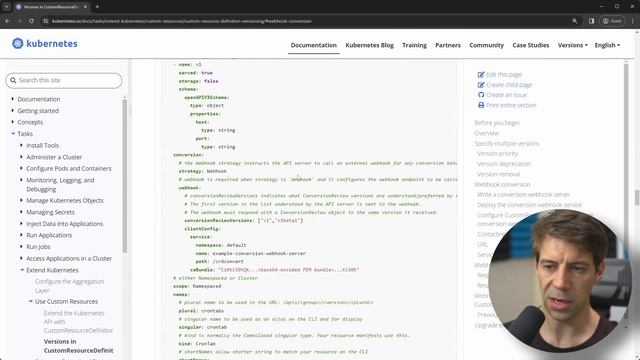Jump to Webhook conversion heading

point(502,184)
